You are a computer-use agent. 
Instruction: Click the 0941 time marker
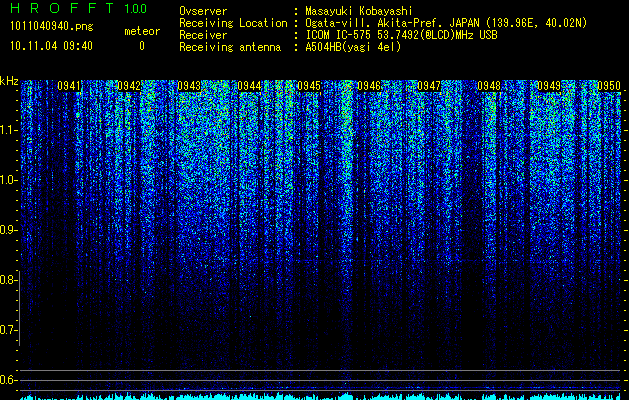[69, 86]
